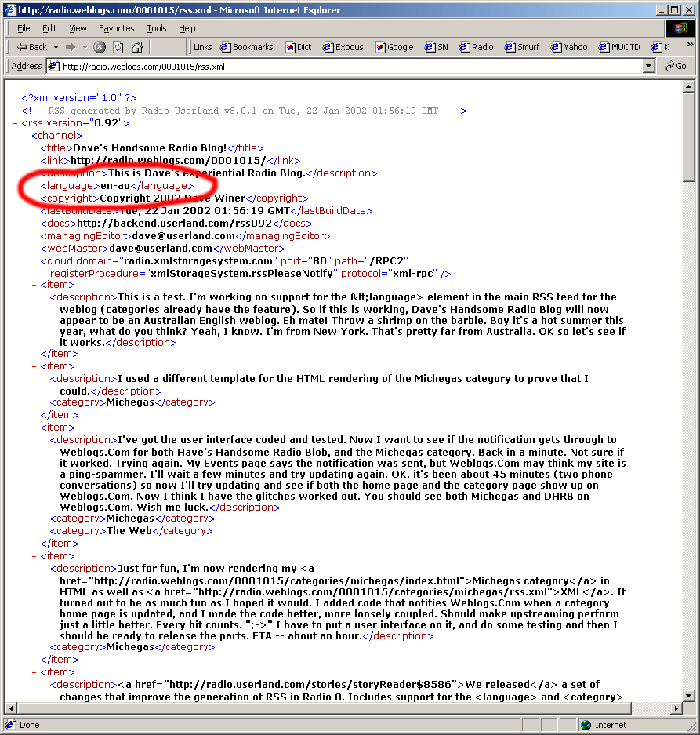
Task: Go to the Home page icon
Action: point(138,47)
